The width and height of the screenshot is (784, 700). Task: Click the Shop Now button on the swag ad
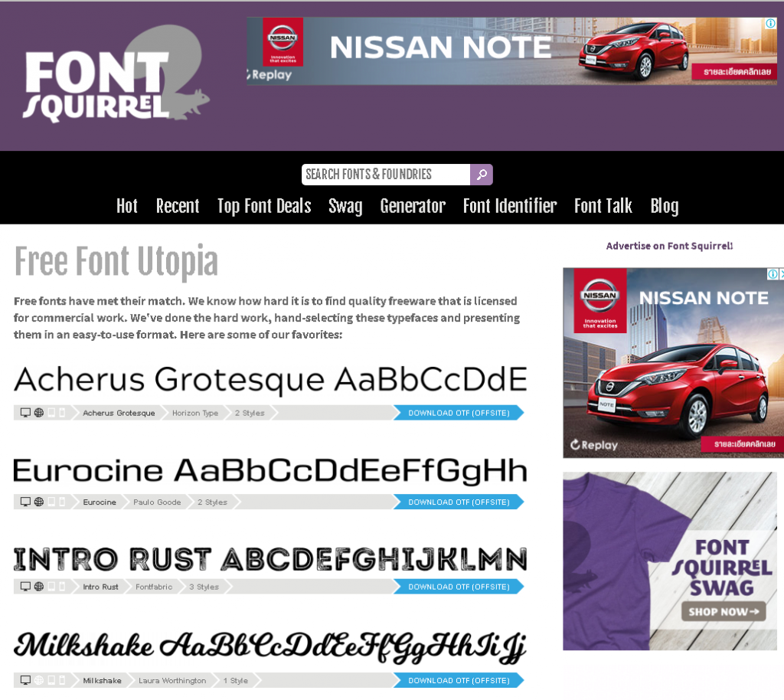(x=724, y=611)
